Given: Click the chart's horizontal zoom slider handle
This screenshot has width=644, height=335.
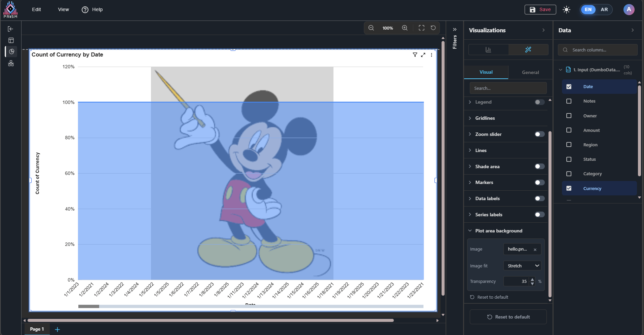Looking at the screenshot, I should [89, 306].
